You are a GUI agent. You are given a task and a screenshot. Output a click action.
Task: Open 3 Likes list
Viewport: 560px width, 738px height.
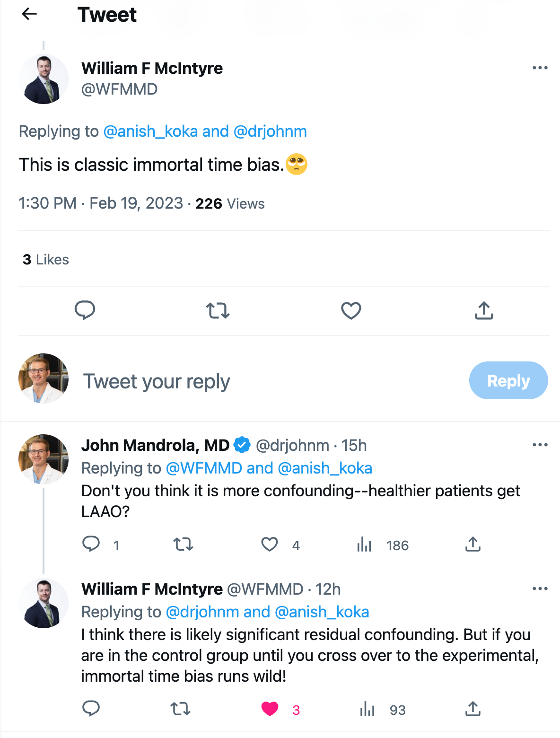pos(45,259)
